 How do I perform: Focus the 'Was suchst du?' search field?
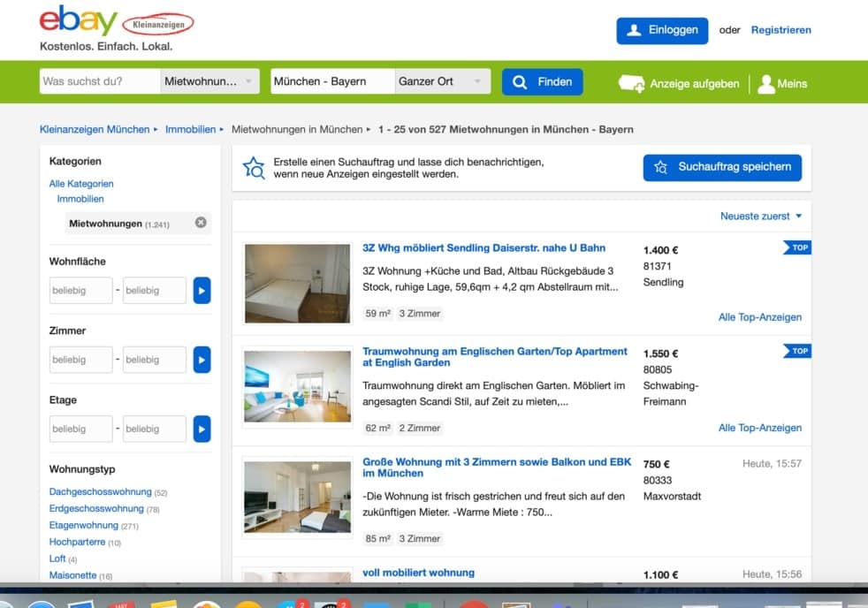click(100, 81)
